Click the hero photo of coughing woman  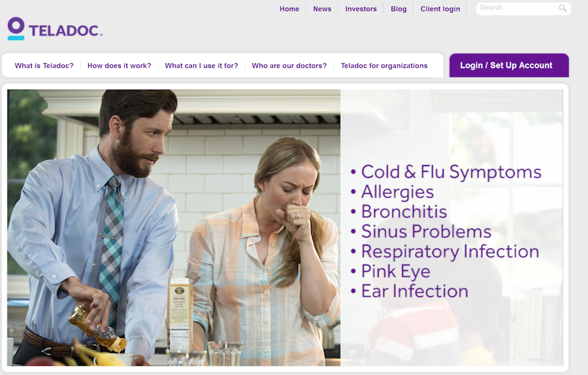click(174, 227)
